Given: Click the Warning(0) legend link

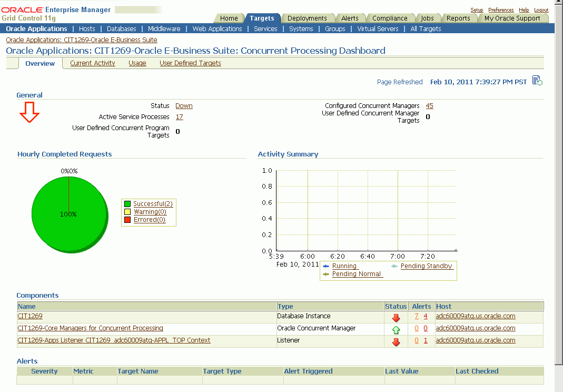Looking at the screenshot, I should (150, 212).
